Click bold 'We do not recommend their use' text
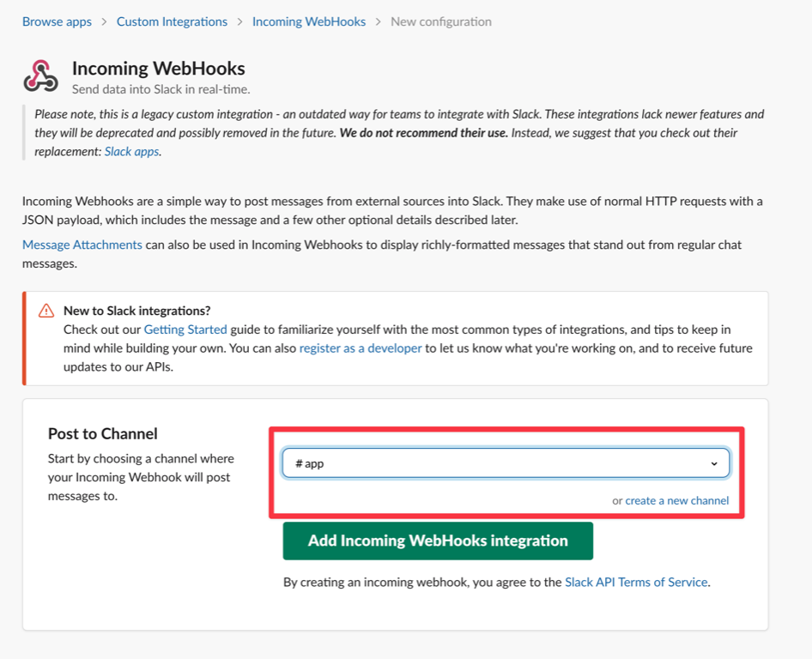The height and width of the screenshot is (659, 812). coord(424,133)
